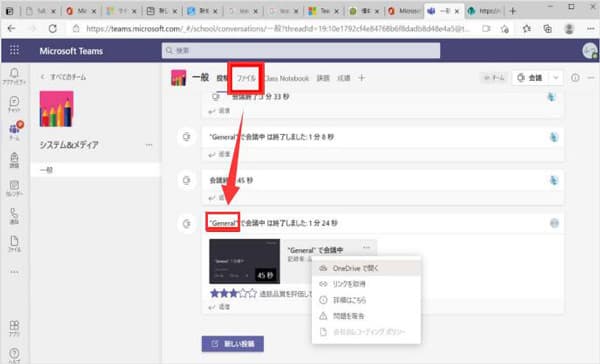Open the app launcher waffle icon
The width and height of the screenshot is (600, 364).
(14, 50)
